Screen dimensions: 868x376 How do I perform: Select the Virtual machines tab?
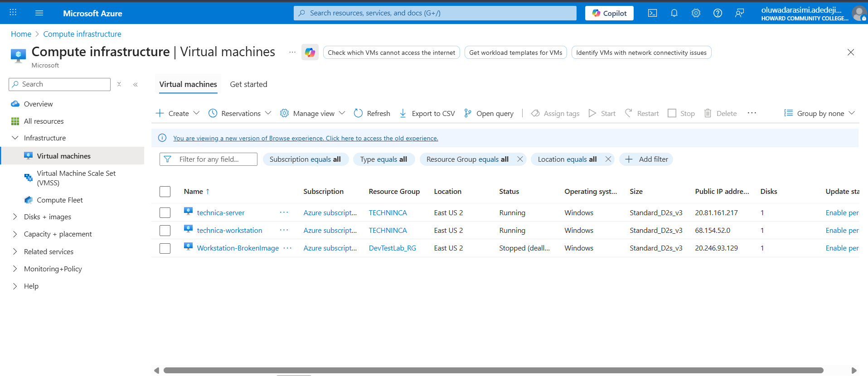pos(188,84)
